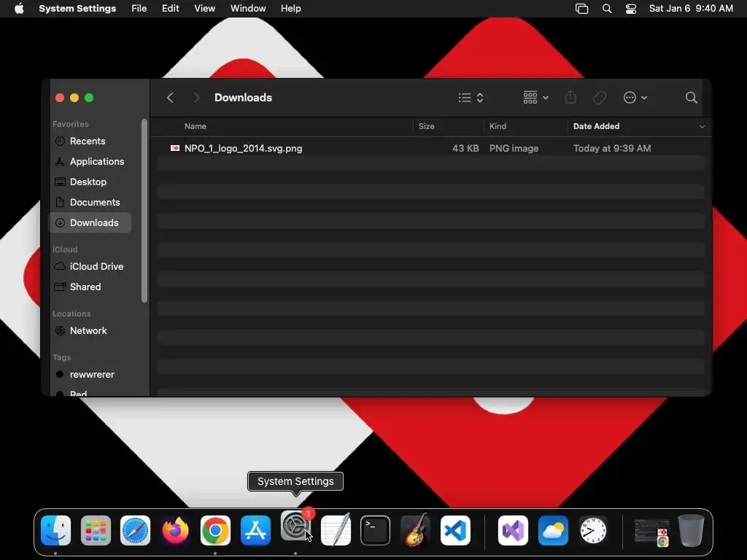
Task: Click the PNG file thumbnail icon
Action: [x=175, y=148]
